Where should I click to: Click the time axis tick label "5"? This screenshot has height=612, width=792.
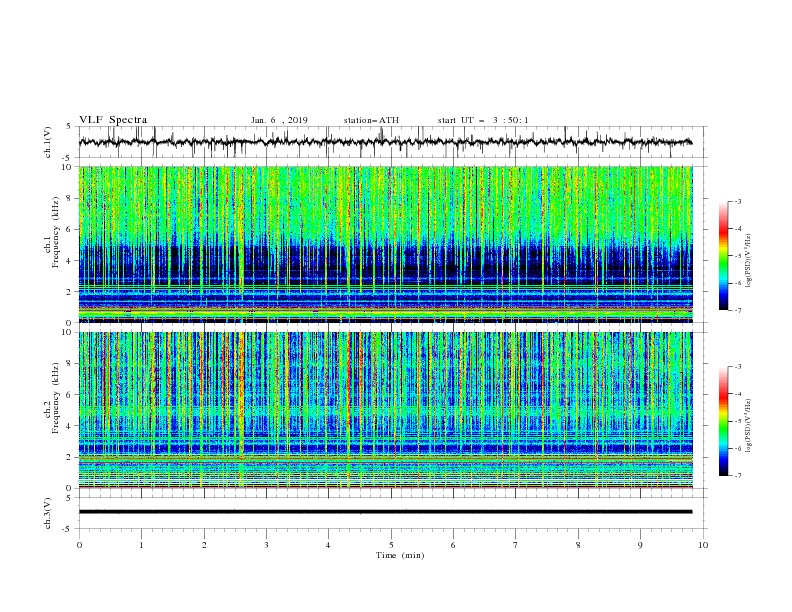coord(391,545)
